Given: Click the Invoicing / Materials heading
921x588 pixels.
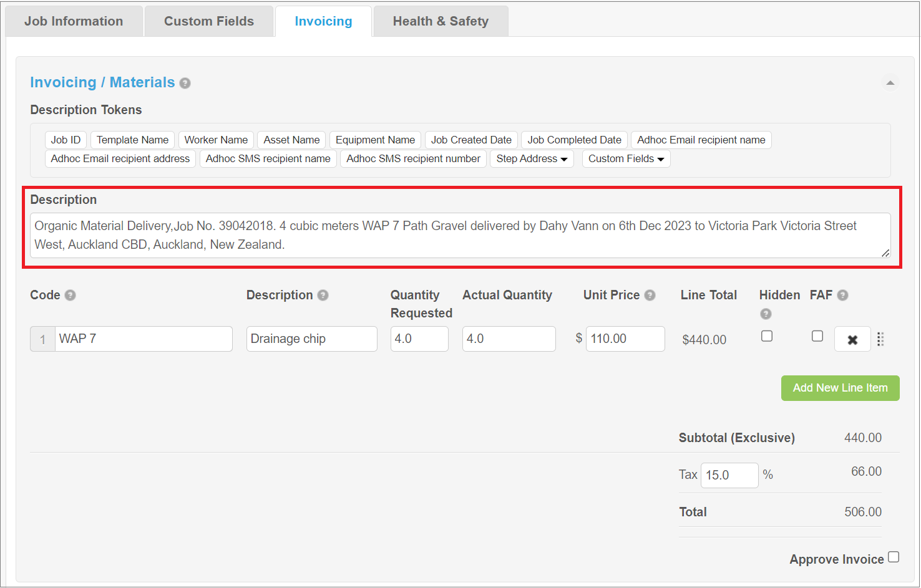Looking at the screenshot, I should coord(102,82).
